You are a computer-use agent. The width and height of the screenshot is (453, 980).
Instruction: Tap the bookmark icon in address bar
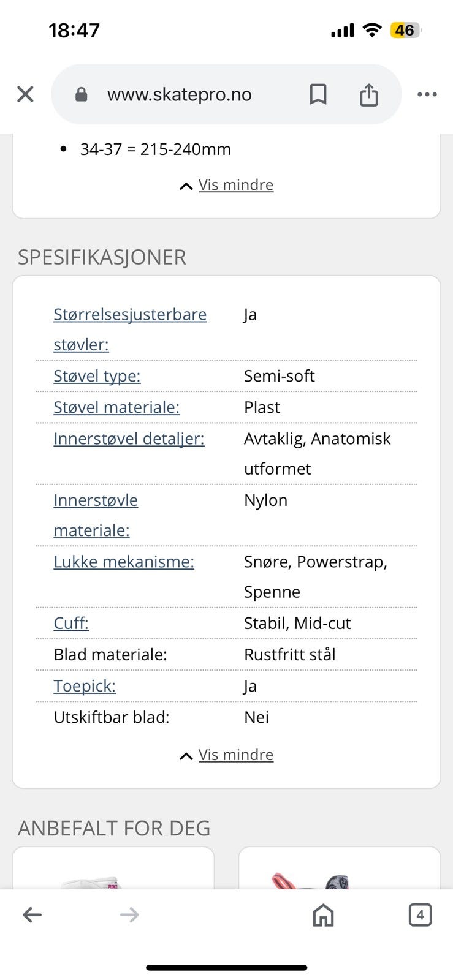pos(318,94)
